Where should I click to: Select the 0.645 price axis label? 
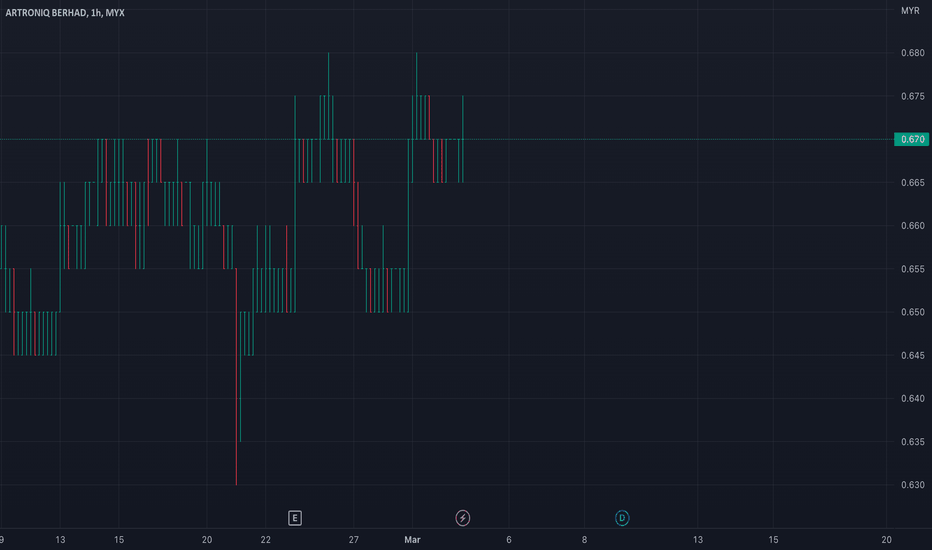click(912, 356)
